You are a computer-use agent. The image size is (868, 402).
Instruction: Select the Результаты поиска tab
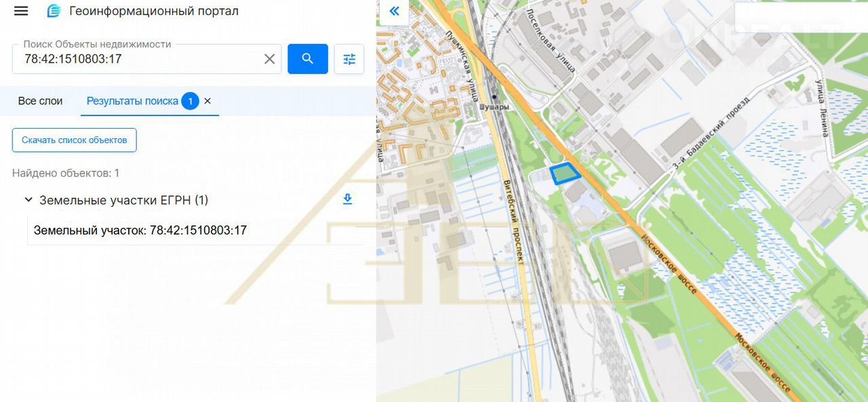pyautogui.click(x=132, y=101)
